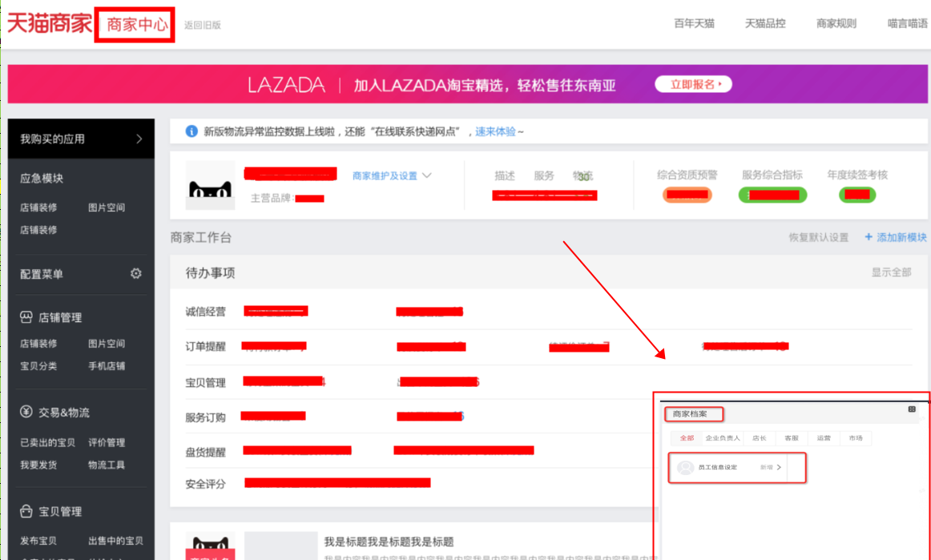Click the yen icon beside 交易&物流
The height and width of the screenshot is (560, 931).
coord(26,412)
